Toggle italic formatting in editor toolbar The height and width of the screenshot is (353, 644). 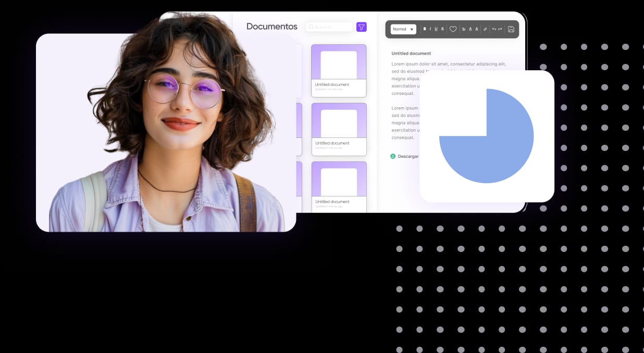(430, 29)
